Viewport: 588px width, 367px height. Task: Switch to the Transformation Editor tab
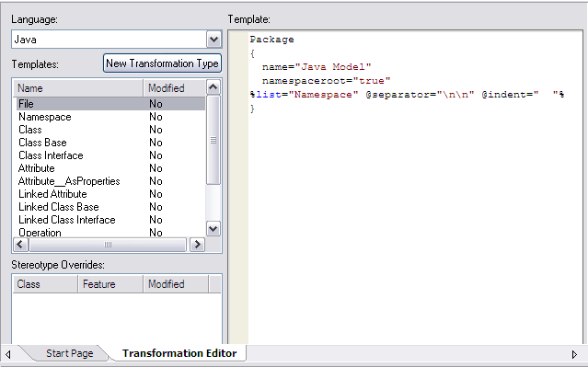click(179, 353)
